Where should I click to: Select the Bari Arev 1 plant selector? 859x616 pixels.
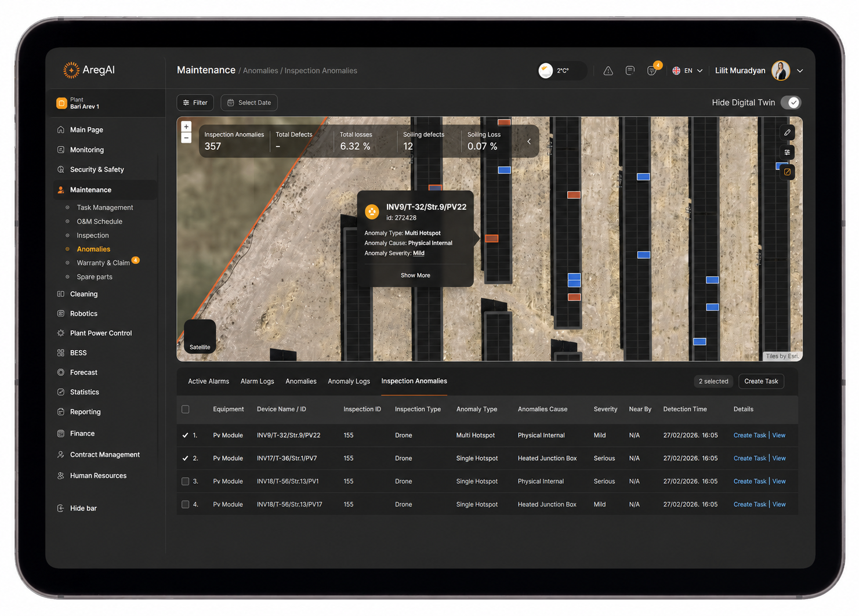106,103
